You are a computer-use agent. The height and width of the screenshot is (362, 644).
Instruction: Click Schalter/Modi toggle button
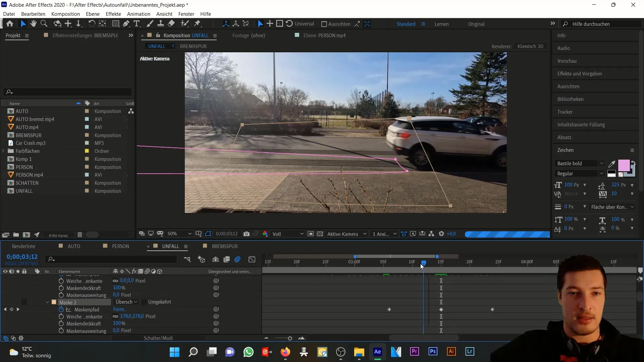158,338
